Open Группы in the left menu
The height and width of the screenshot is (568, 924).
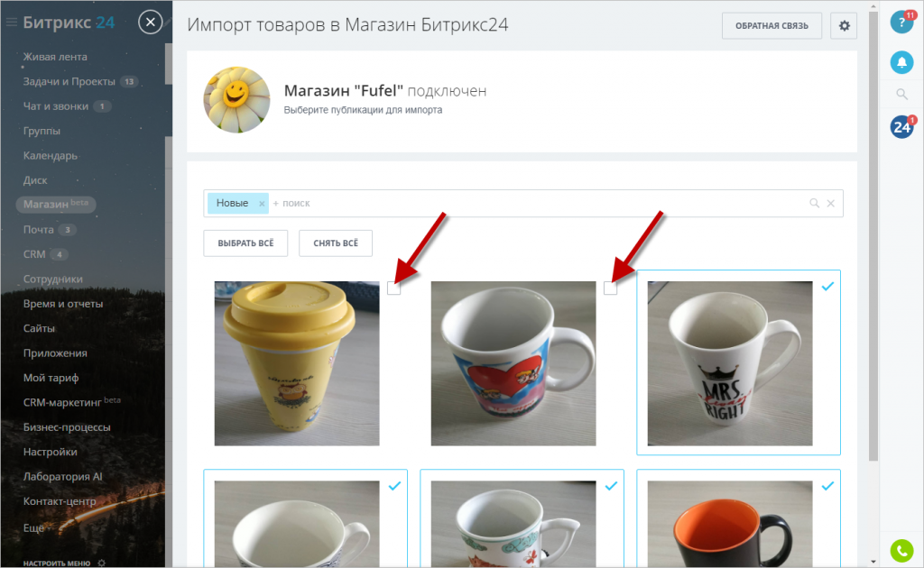(42, 131)
